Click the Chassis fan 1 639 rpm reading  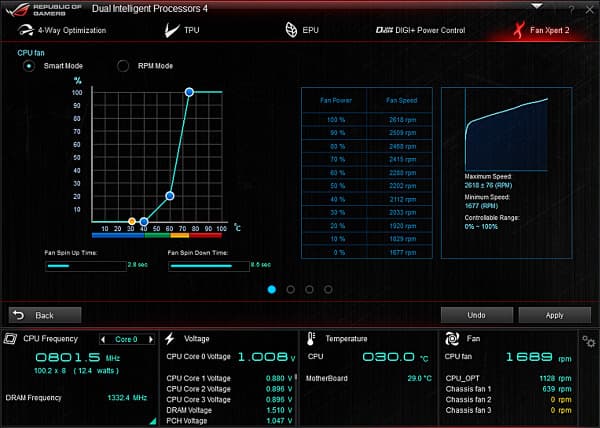pos(557,389)
